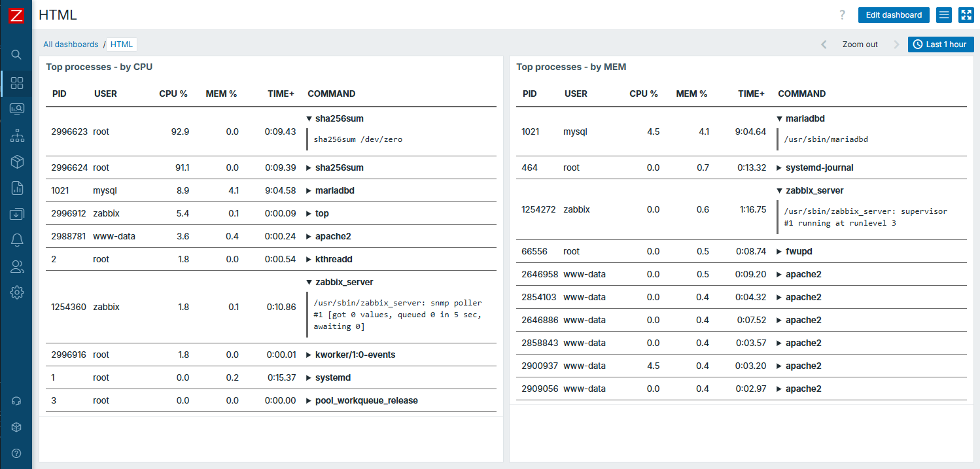The width and height of the screenshot is (980, 469).
Task: Click 'Top processes - by CPU' widget title
Action: (99, 67)
